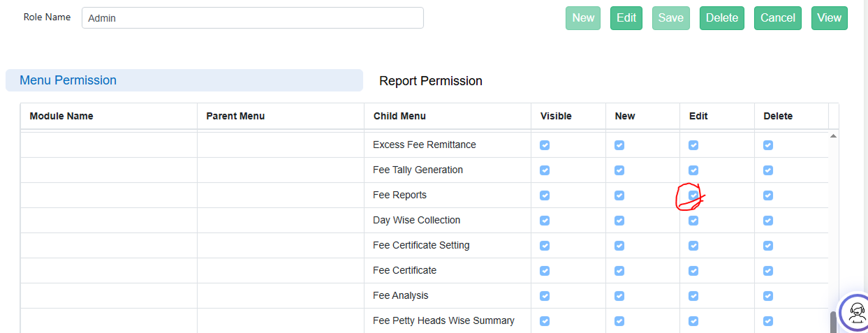Open the support agent chat icon
This screenshot has height=333, width=868.
(855, 313)
